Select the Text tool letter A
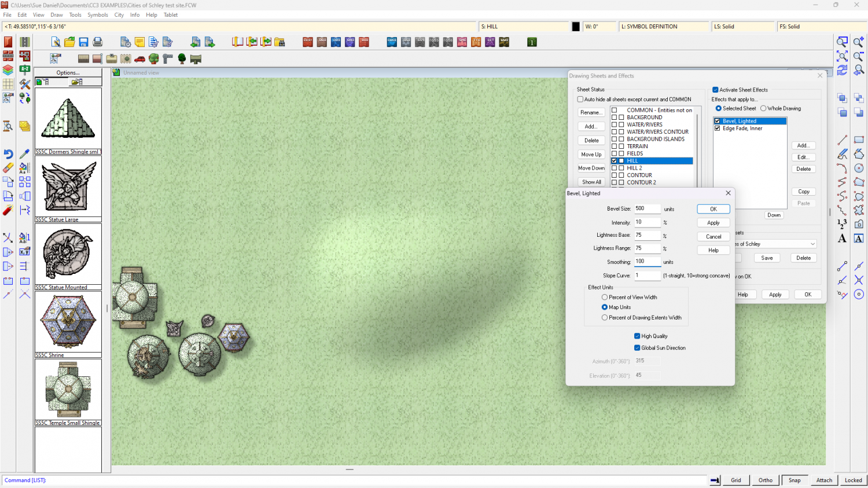The image size is (868, 488). click(843, 239)
